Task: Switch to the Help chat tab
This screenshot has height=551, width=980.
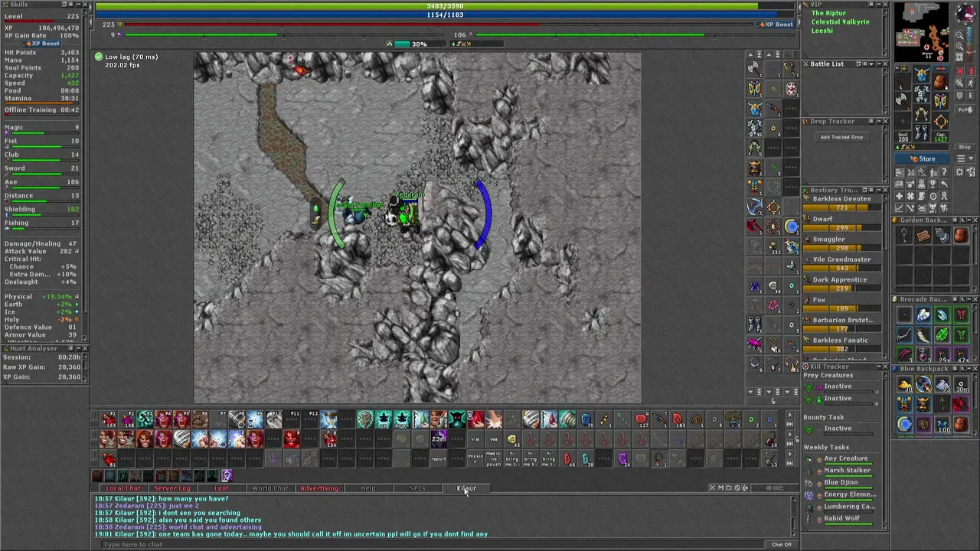Action: [368, 488]
